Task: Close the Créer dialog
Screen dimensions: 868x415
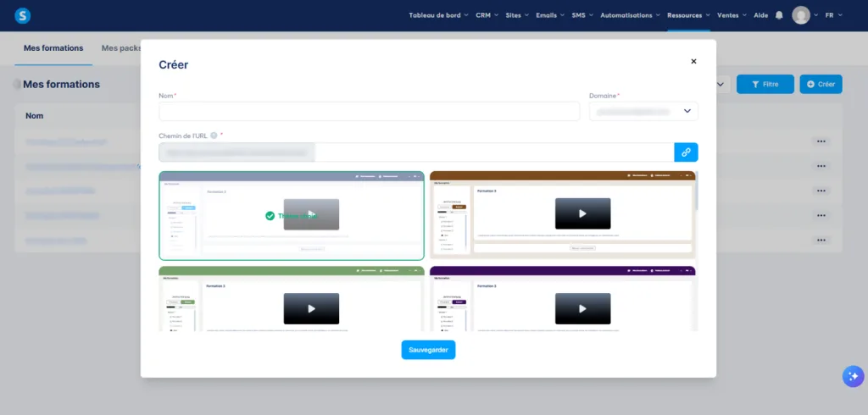Action: pyautogui.click(x=693, y=62)
